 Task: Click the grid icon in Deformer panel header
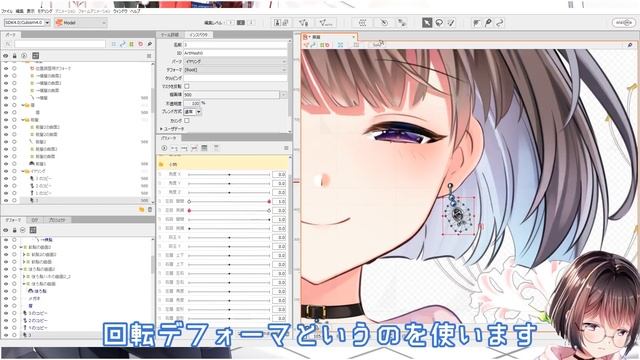coord(33,230)
